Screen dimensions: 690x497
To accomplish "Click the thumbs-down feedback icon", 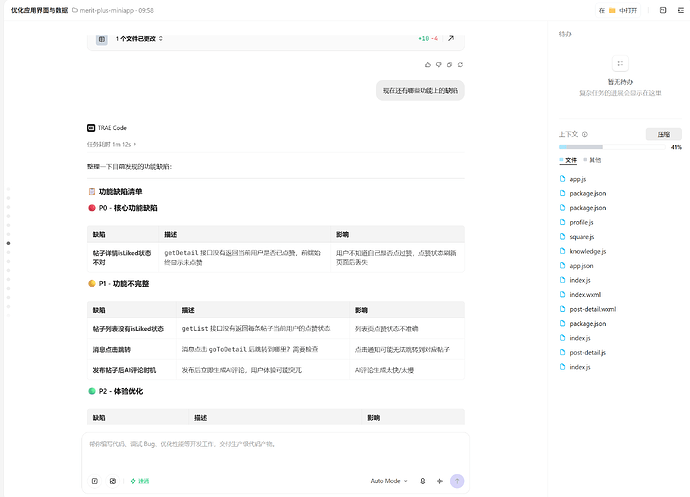I will pyautogui.click(x=439, y=65).
